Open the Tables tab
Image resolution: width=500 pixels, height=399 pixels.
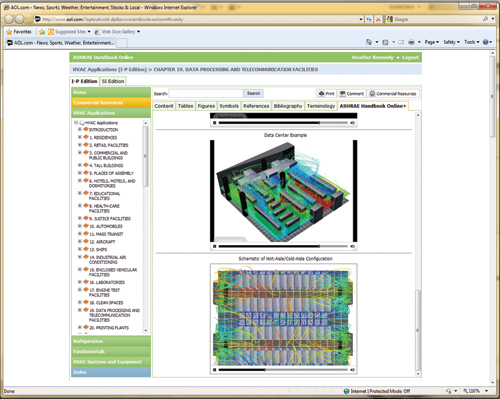[185, 106]
